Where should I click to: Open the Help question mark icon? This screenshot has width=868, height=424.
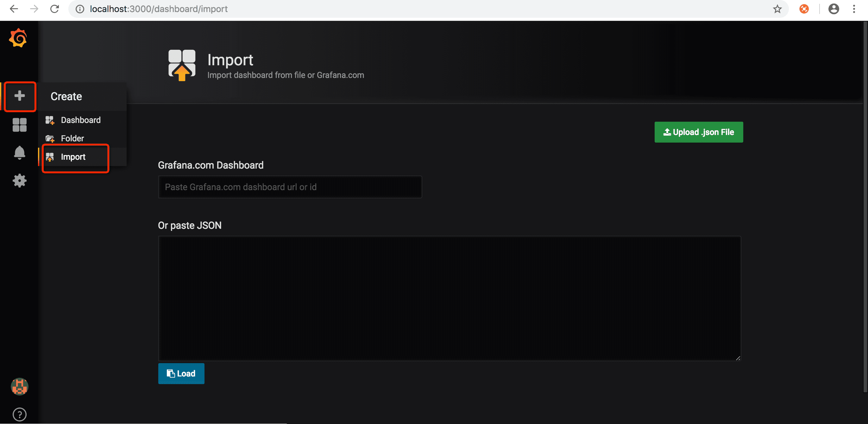[x=19, y=414]
